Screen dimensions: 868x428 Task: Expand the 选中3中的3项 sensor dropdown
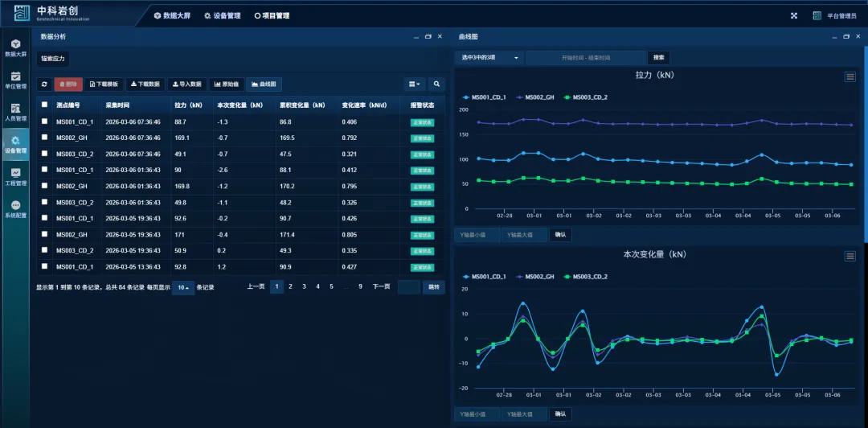489,58
